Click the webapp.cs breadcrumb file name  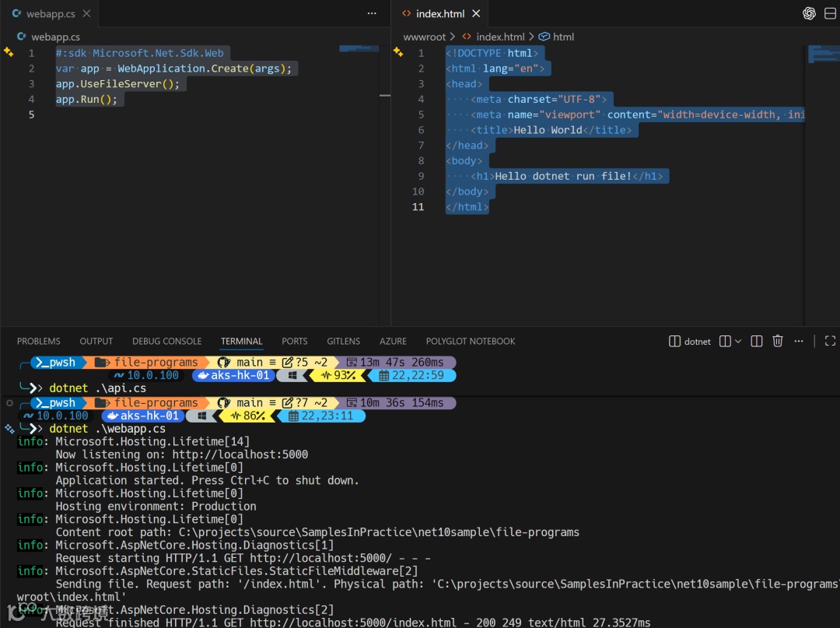55,37
